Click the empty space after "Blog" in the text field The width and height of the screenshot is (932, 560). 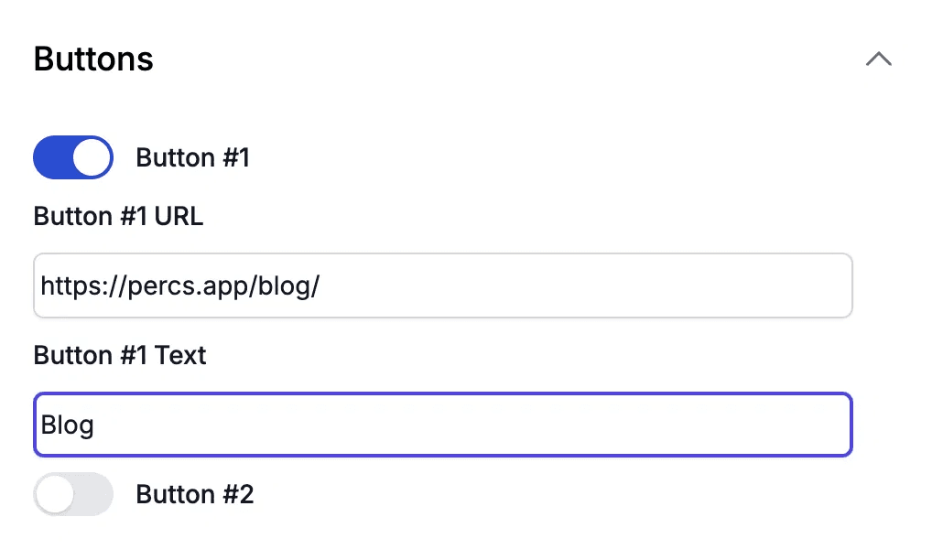point(472,425)
